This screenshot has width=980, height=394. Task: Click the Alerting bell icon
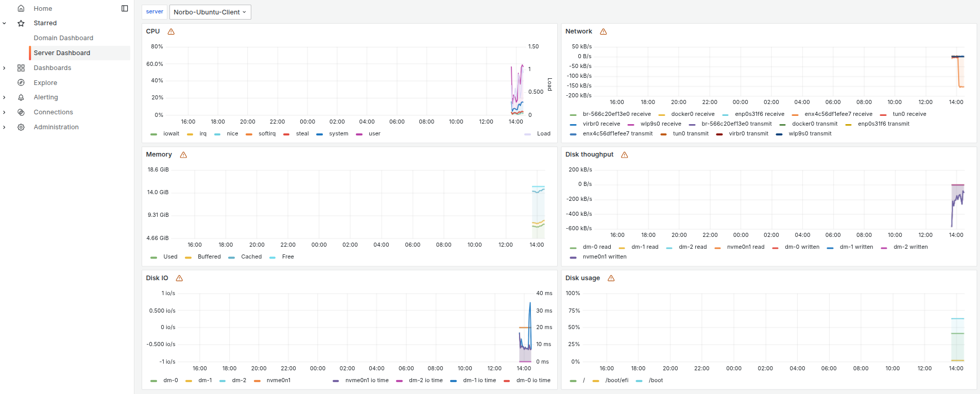click(21, 97)
